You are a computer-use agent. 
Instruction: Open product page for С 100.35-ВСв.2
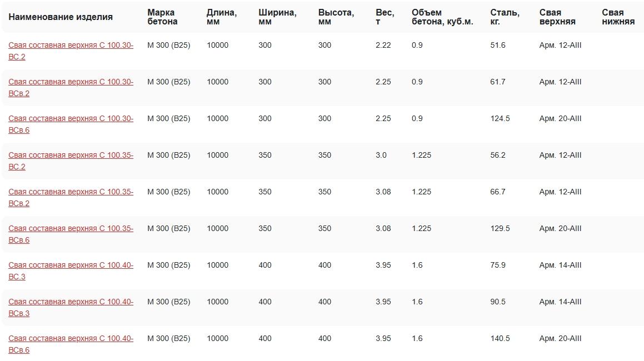(x=71, y=192)
